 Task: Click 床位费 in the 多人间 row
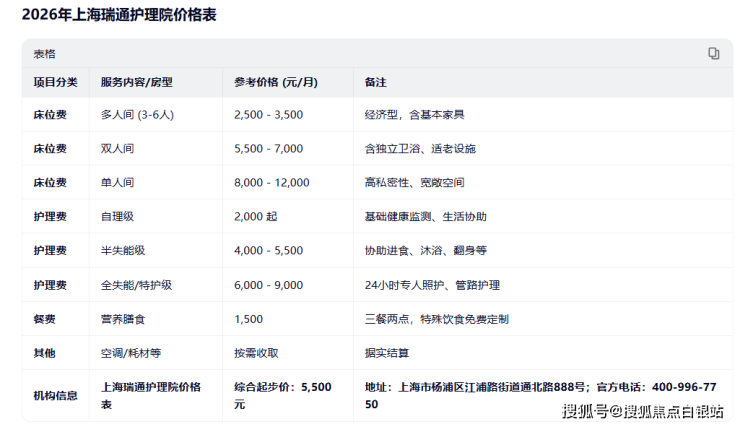point(50,115)
